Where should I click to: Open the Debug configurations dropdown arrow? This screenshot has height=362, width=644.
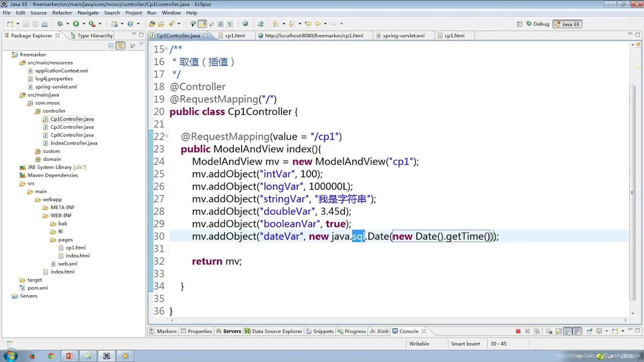pyautogui.click(x=68, y=24)
